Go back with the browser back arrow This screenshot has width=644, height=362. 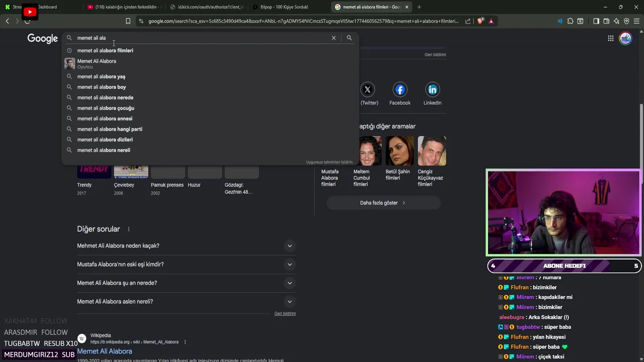coord(7,21)
